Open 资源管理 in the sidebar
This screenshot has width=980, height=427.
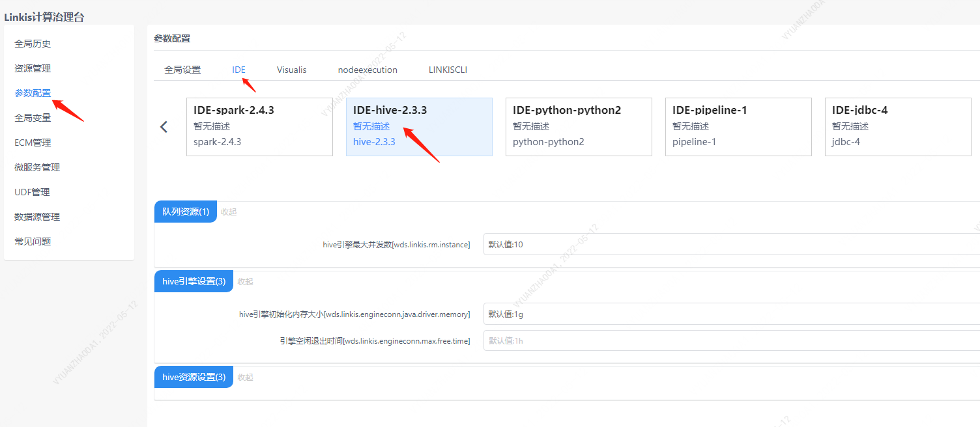tap(33, 68)
